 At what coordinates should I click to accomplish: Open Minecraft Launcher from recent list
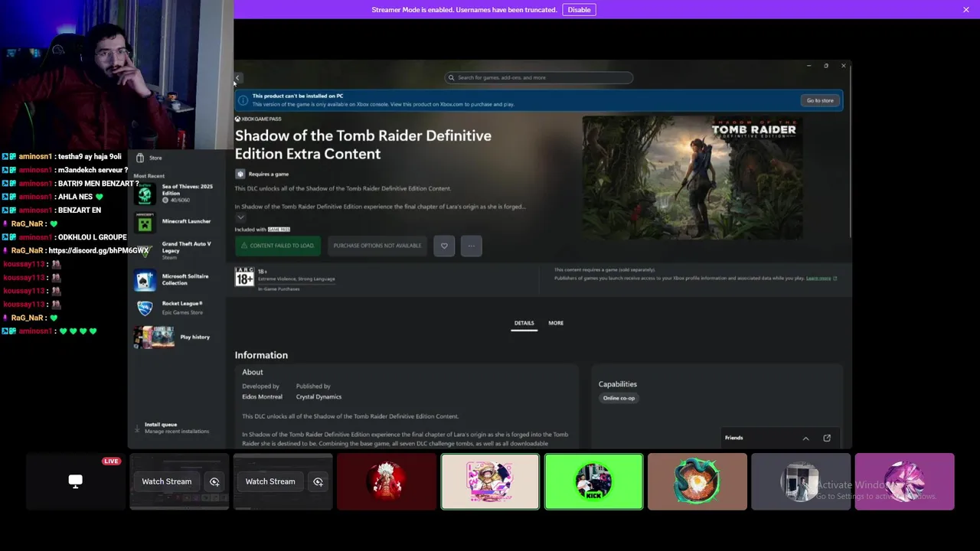pyautogui.click(x=178, y=222)
